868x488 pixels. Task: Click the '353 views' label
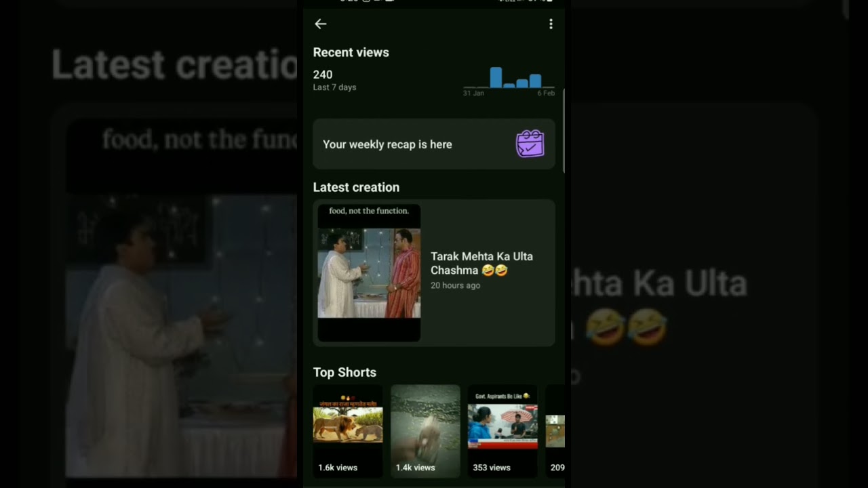pos(492,468)
